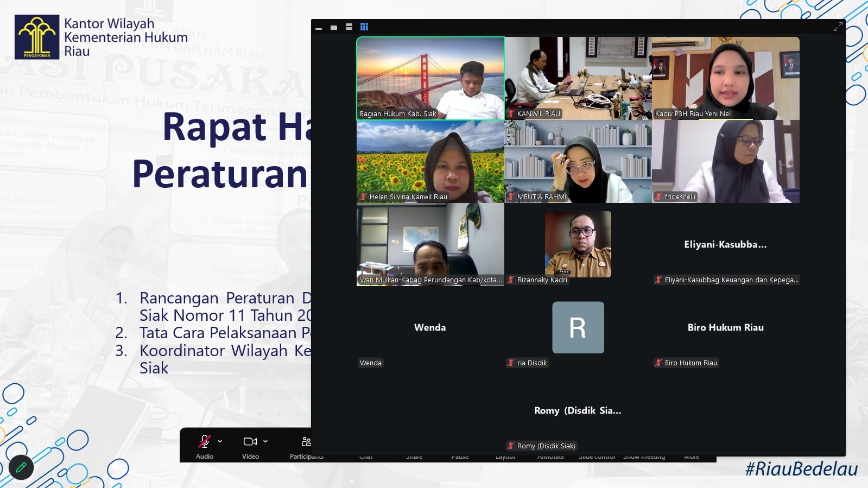
Task: Click small Wenda name label
Action: click(371, 363)
